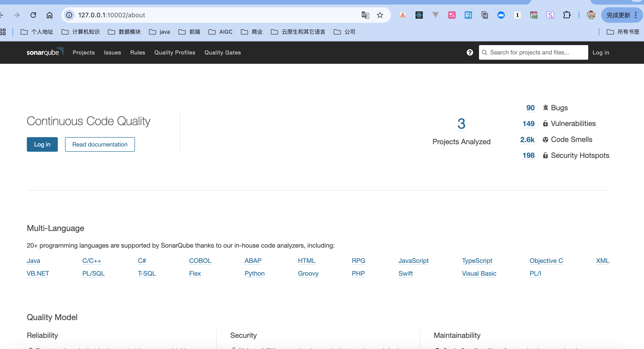Screen dimensions: 644x349
Task: Open the apps grid in bookmarks bar
Action: [x=3, y=32]
